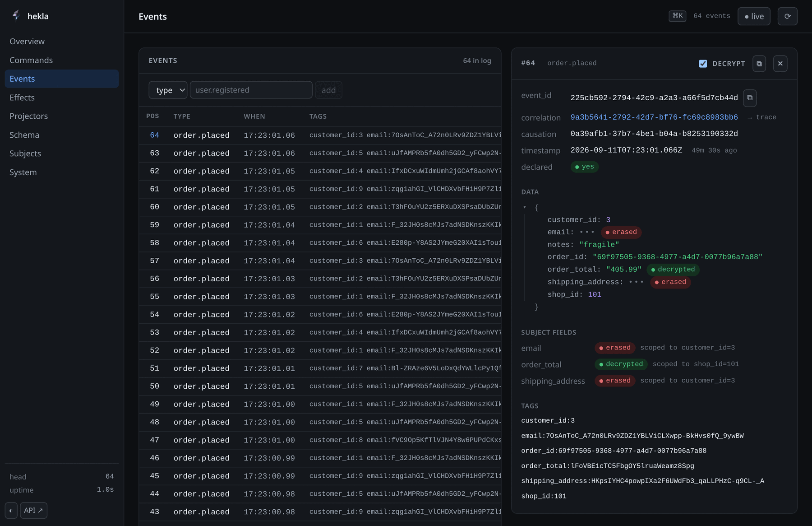Go to Overview in the sidebar

point(62,42)
